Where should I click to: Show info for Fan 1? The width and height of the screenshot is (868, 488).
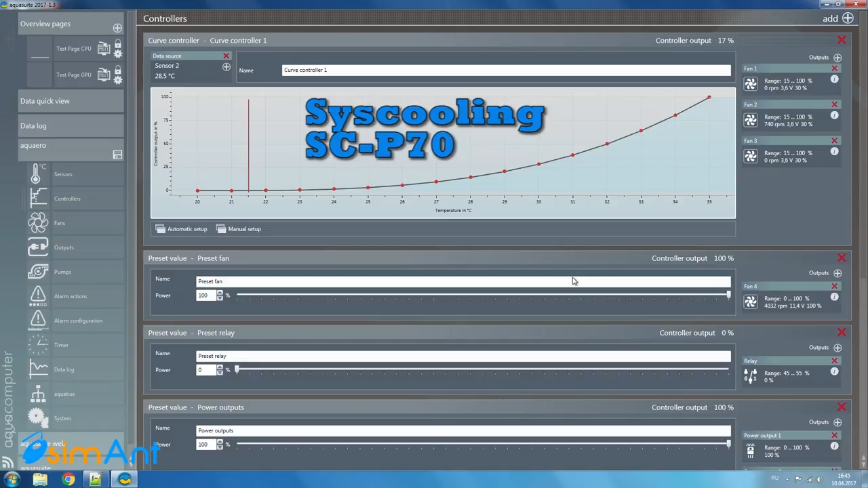pyautogui.click(x=835, y=79)
